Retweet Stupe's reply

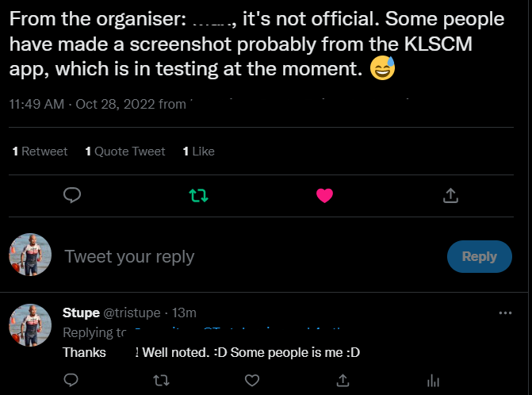(161, 381)
